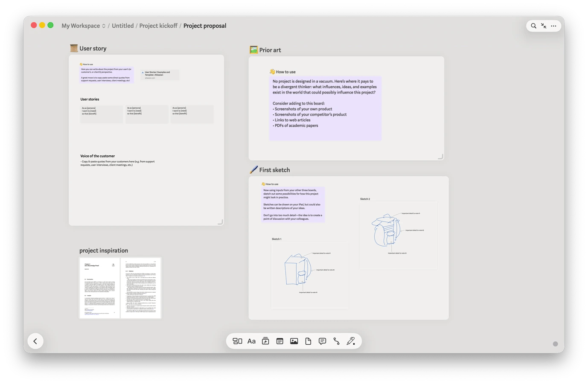Click the collapse arrows icon at top right
Image resolution: width=588 pixels, height=384 pixels.
click(544, 26)
